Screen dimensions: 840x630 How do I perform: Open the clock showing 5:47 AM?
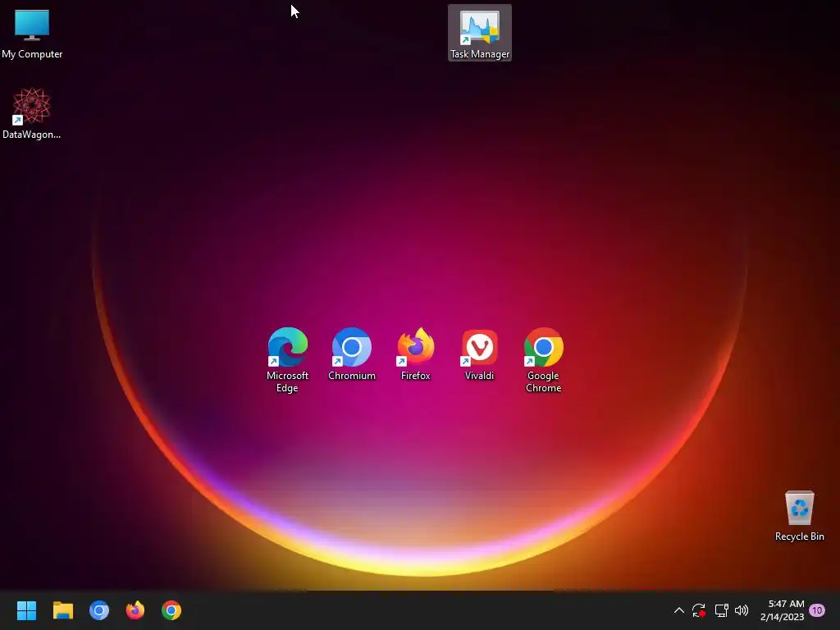click(782, 610)
